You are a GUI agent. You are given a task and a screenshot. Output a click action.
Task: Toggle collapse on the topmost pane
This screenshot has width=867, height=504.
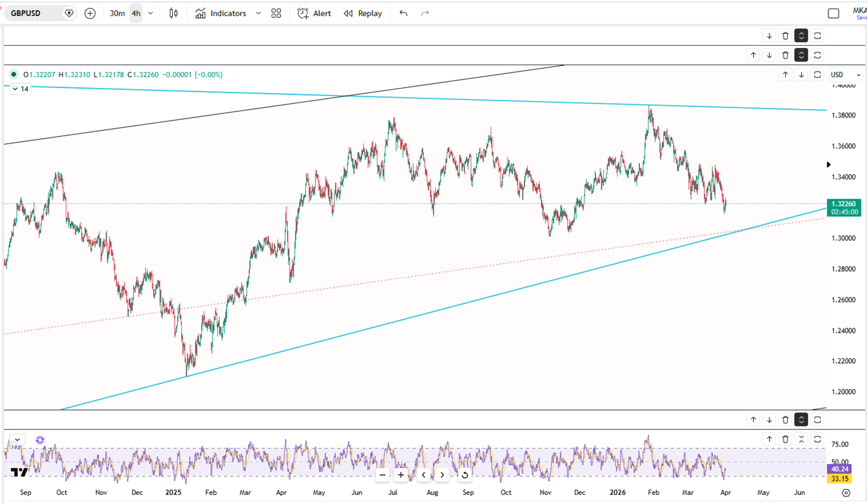[x=801, y=36]
